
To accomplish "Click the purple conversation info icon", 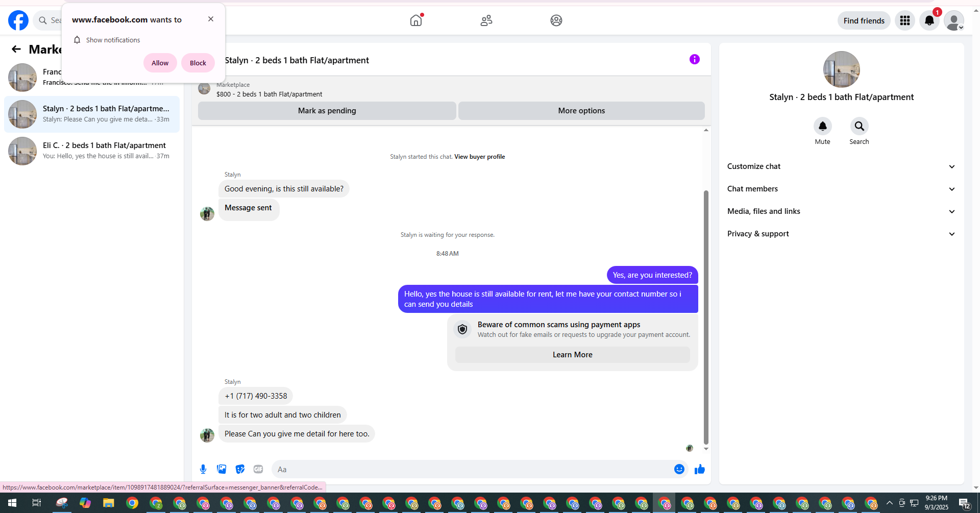I will [x=695, y=59].
